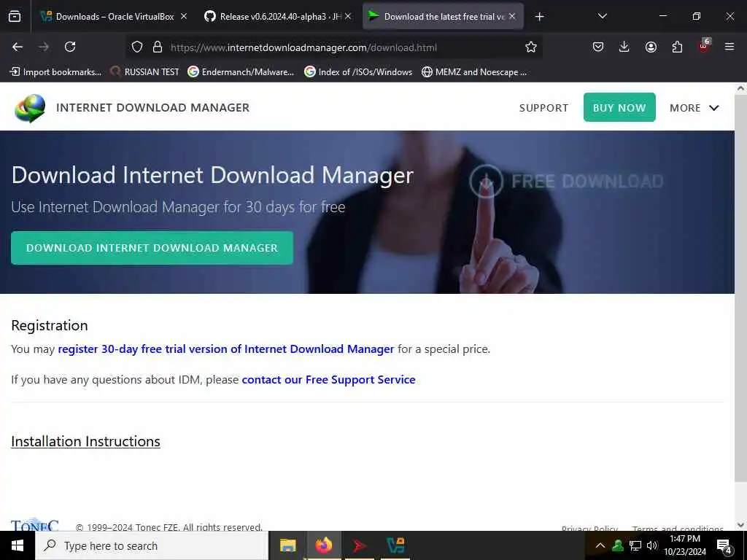Open MEMZ and Noescape bookmark
Viewport: 747px width, 560px height.
pyautogui.click(x=474, y=72)
